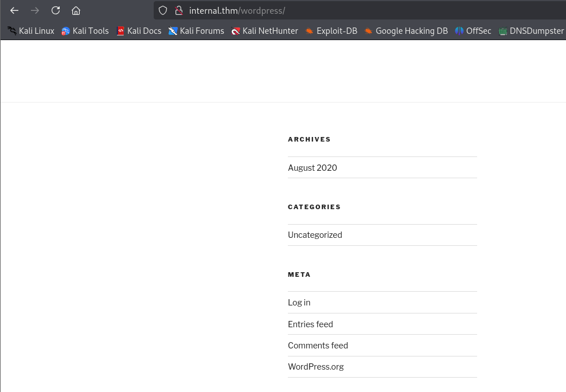Open the tracking protection shield icon
The height and width of the screenshot is (392, 566).
163,10
